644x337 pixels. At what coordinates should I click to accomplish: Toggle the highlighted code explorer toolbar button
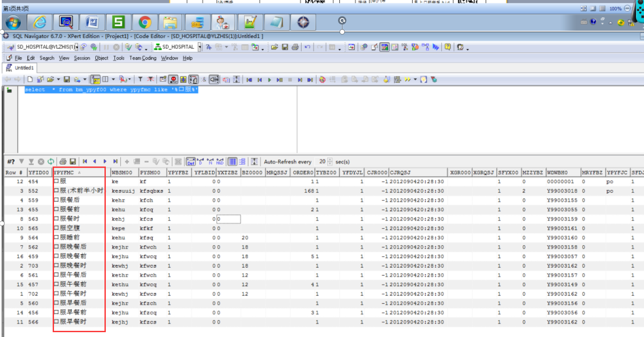coord(384,47)
